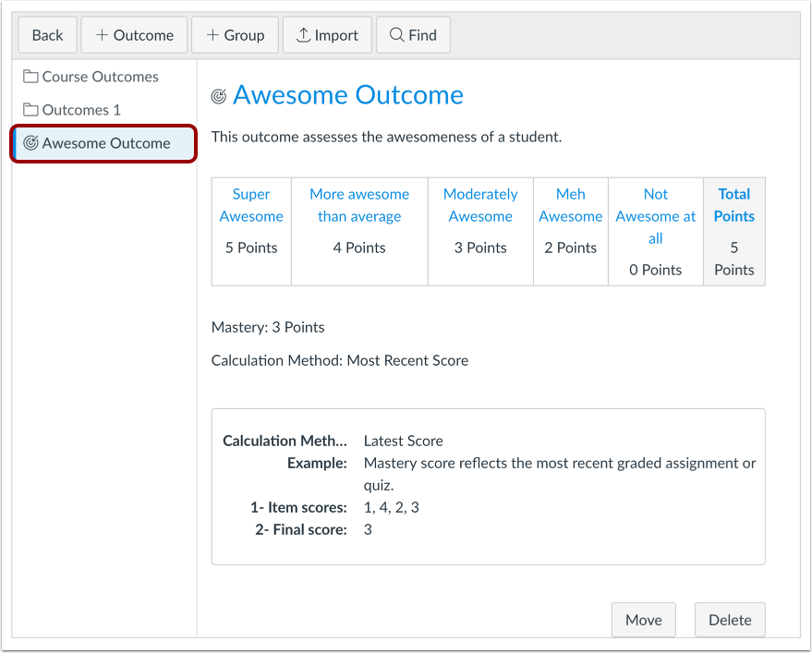Open Find outcomes search
Viewport: 812px width, 653px height.
coord(413,35)
